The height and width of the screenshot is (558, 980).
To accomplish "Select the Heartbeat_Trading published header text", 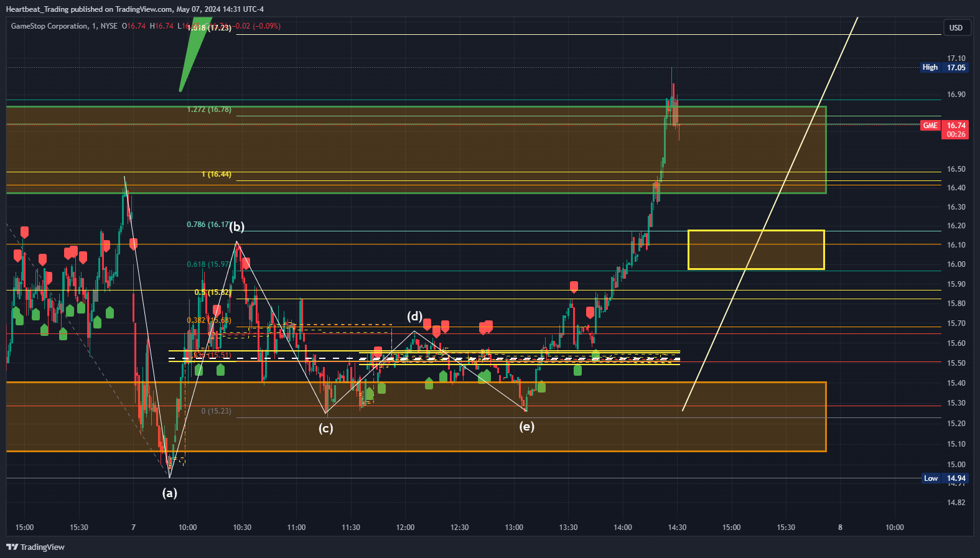I will pos(134,9).
